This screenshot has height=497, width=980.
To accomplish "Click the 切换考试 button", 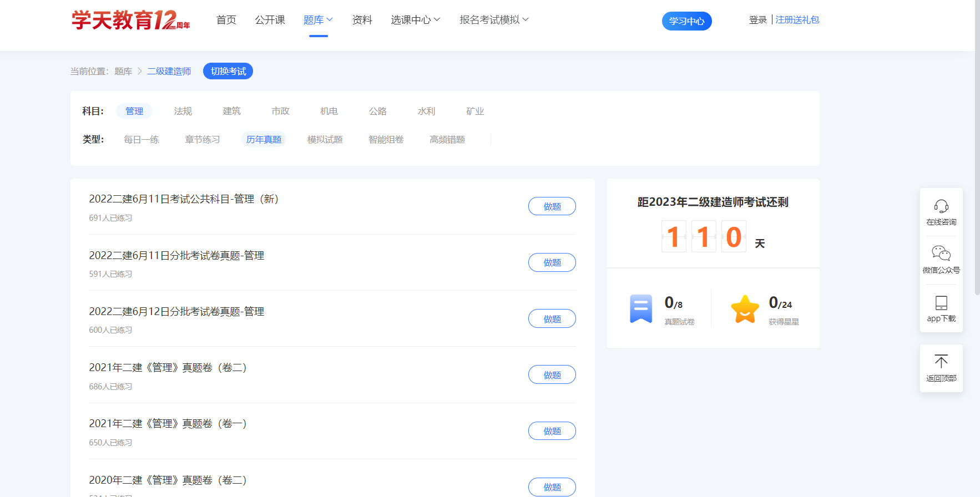I will [x=228, y=71].
